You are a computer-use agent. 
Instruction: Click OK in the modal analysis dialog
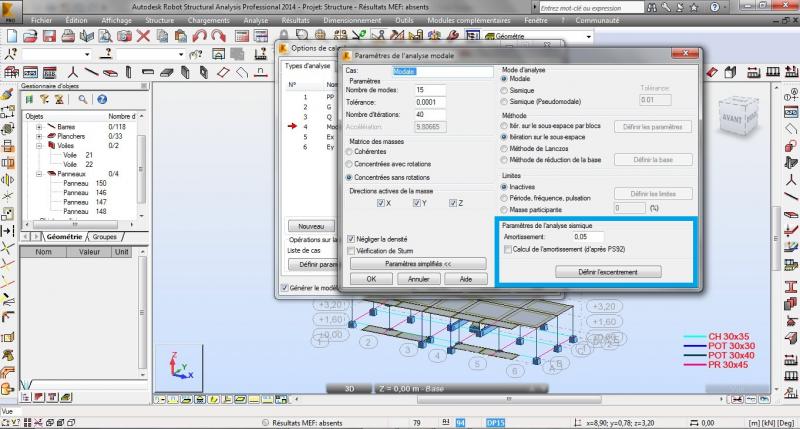(371, 279)
